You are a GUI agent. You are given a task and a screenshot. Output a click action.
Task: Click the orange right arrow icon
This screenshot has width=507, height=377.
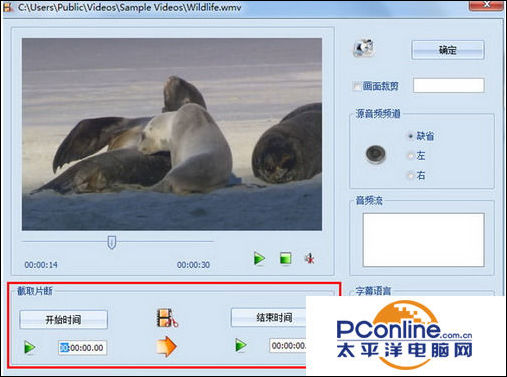(166, 347)
